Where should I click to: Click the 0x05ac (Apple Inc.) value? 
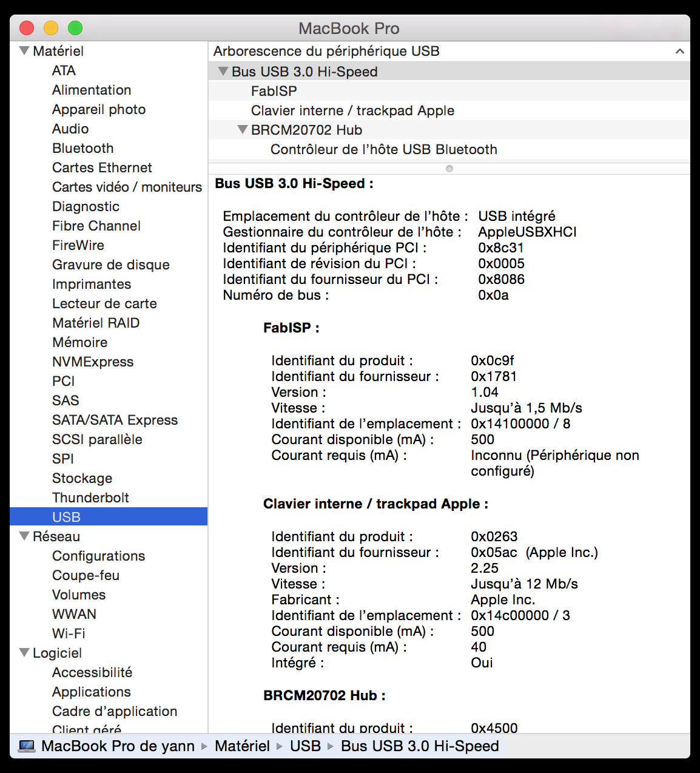pyautogui.click(x=534, y=552)
